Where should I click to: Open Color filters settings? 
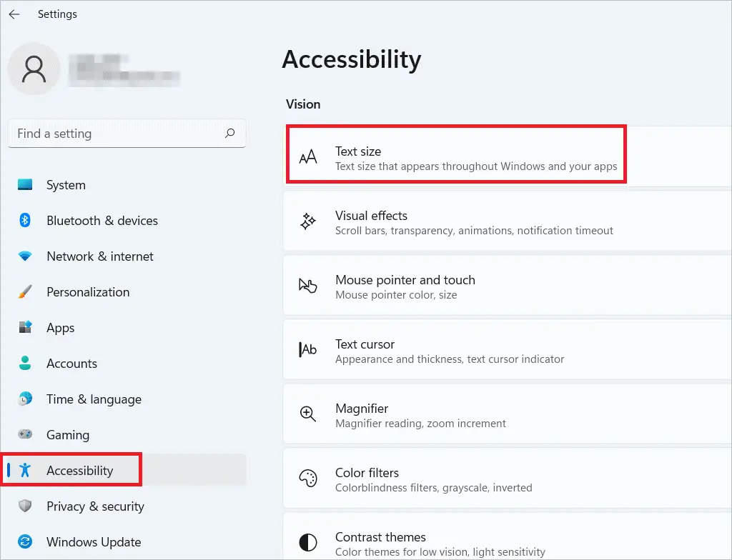[508, 479]
